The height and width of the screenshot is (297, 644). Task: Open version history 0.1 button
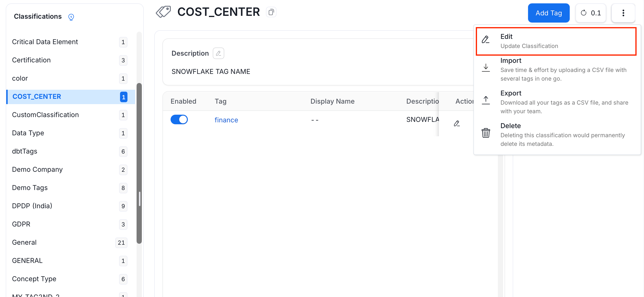click(591, 13)
